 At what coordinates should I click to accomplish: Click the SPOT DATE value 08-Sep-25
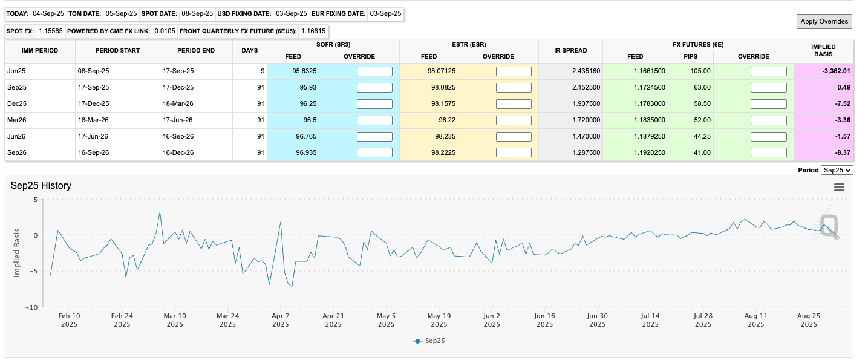197,13
